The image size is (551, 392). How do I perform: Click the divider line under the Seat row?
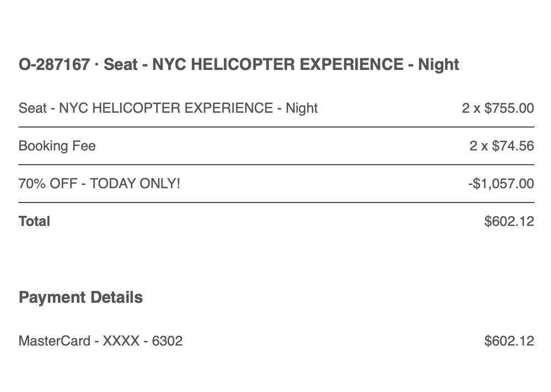(x=276, y=127)
